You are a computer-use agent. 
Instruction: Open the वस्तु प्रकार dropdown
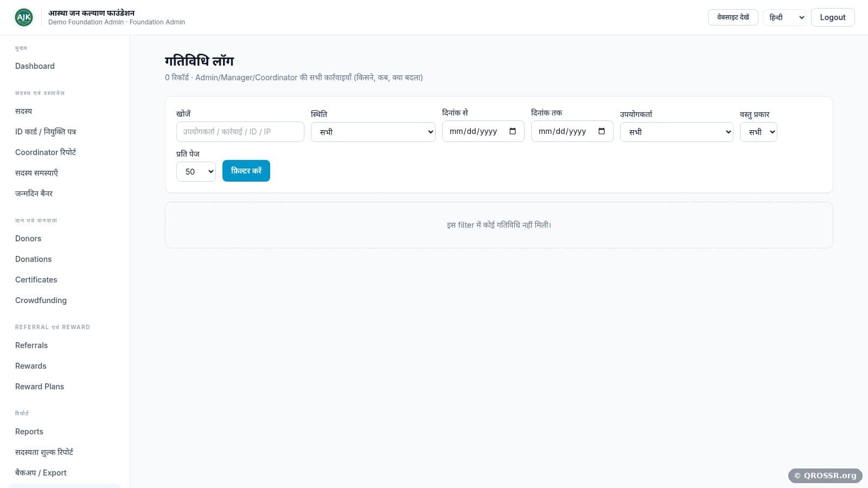(758, 132)
